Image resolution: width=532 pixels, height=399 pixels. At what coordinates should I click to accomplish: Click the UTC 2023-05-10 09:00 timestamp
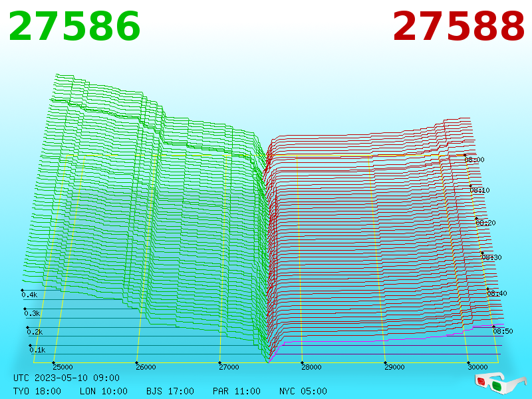coord(66,378)
